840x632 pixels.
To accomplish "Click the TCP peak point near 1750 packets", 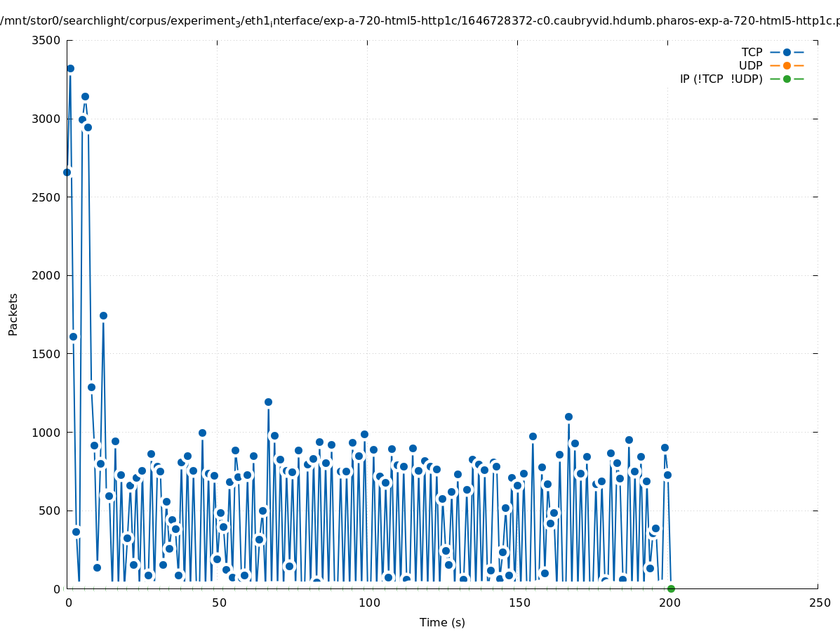I will pos(103,315).
